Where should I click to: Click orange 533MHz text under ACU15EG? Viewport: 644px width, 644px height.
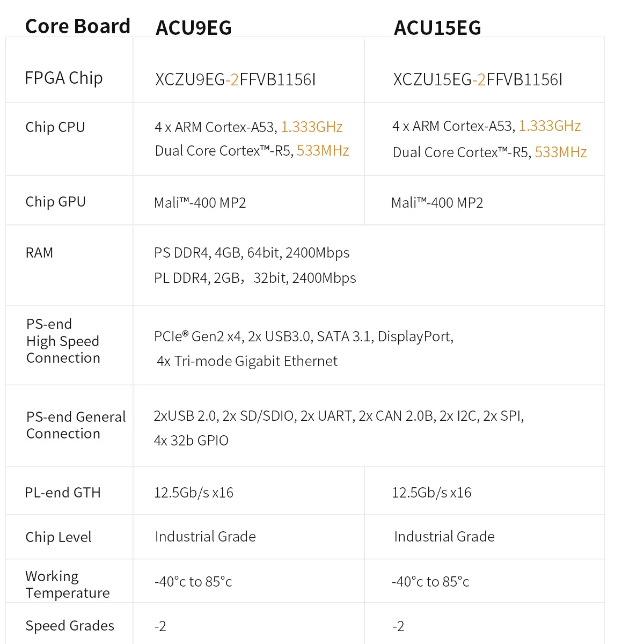tap(561, 152)
